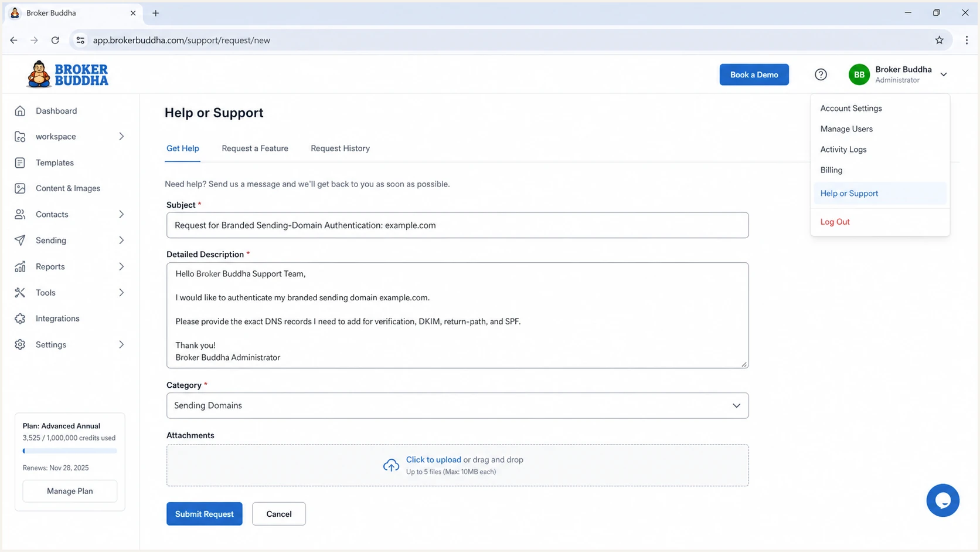Click 'Plan: Advanced Annual' text
Image resolution: width=980 pixels, height=552 pixels.
[x=62, y=426]
